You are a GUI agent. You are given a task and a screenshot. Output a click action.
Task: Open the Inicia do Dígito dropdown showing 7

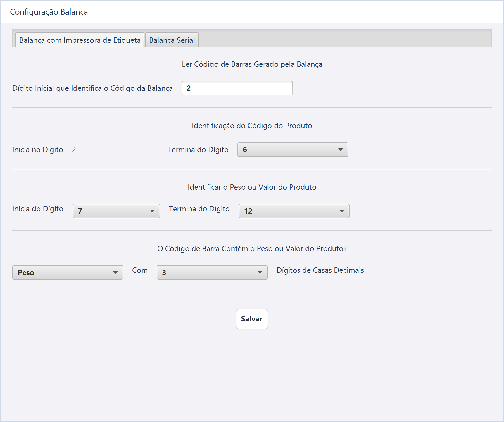click(x=116, y=211)
